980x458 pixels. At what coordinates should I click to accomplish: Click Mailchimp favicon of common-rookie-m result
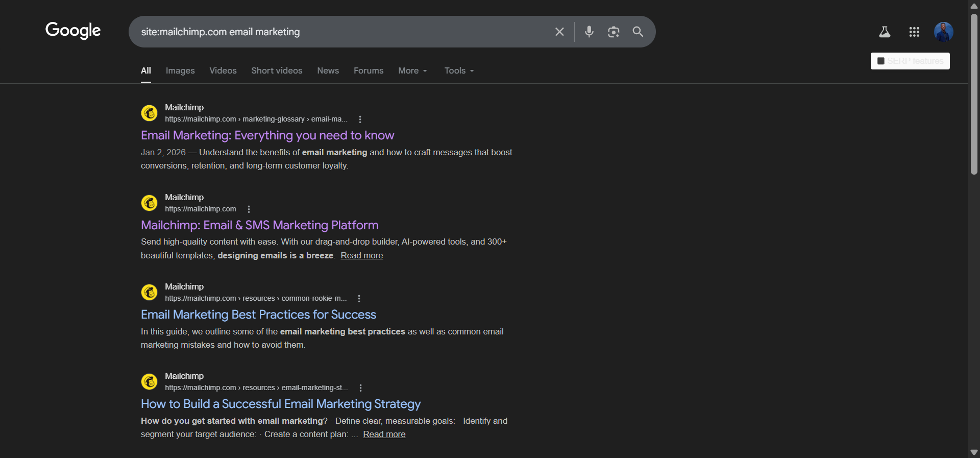tap(149, 292)
